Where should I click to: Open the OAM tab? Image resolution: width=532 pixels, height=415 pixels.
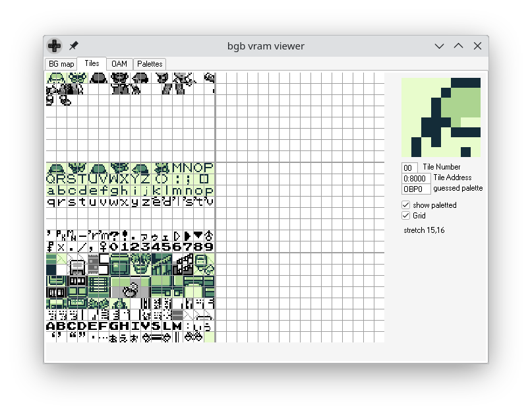click(x=119, y=64)
